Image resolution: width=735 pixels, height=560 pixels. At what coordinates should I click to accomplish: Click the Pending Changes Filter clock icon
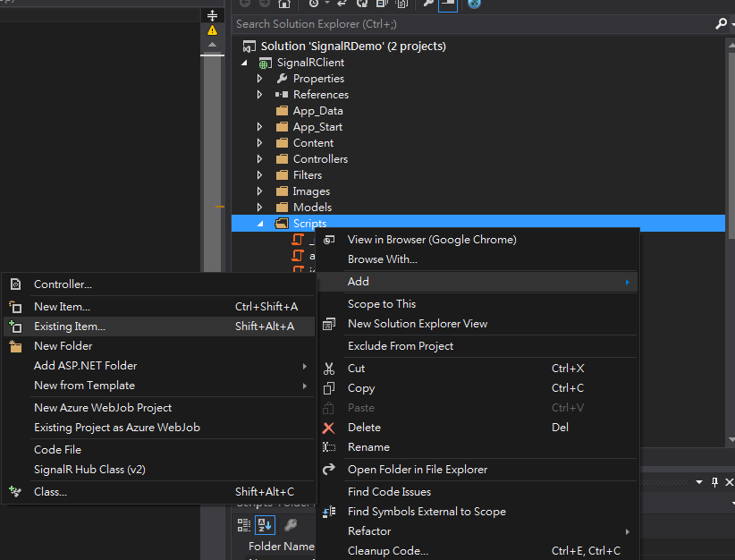(x=314, y=4)
